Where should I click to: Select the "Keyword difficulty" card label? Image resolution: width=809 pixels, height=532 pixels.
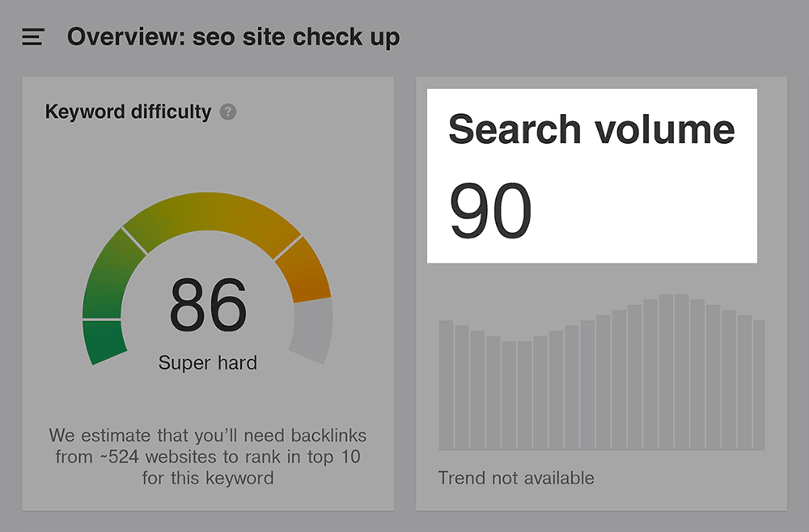coord(128,112)
